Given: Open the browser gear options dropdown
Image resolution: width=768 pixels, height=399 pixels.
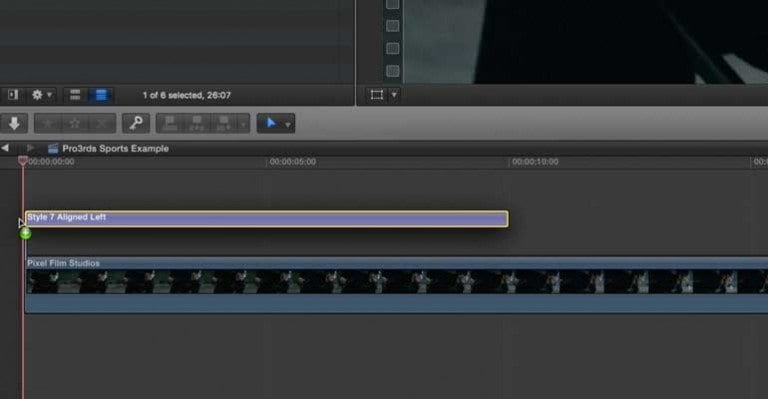Looking at the screenshot, I should click(42, 95).
